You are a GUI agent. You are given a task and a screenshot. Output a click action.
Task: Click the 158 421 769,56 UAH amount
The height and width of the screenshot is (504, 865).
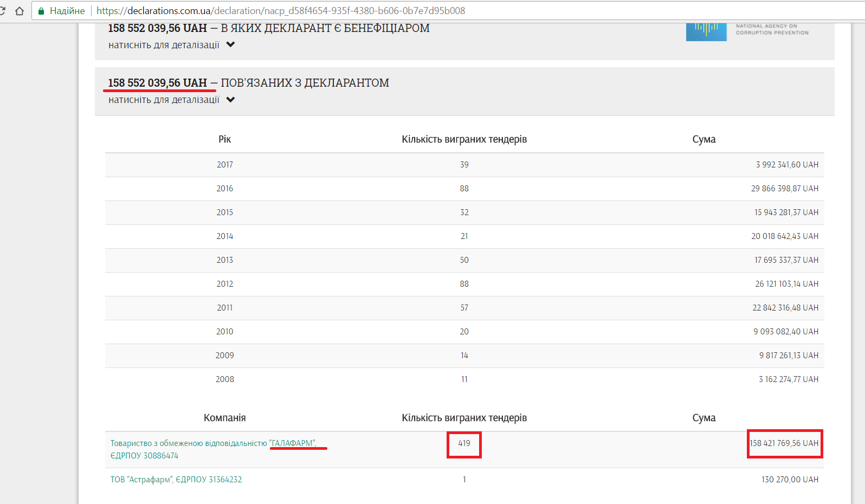[x=784, y=443]
